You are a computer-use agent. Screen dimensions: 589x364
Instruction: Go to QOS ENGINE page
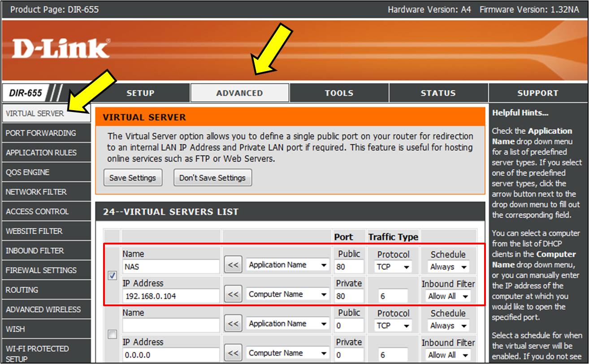point(46,172)
